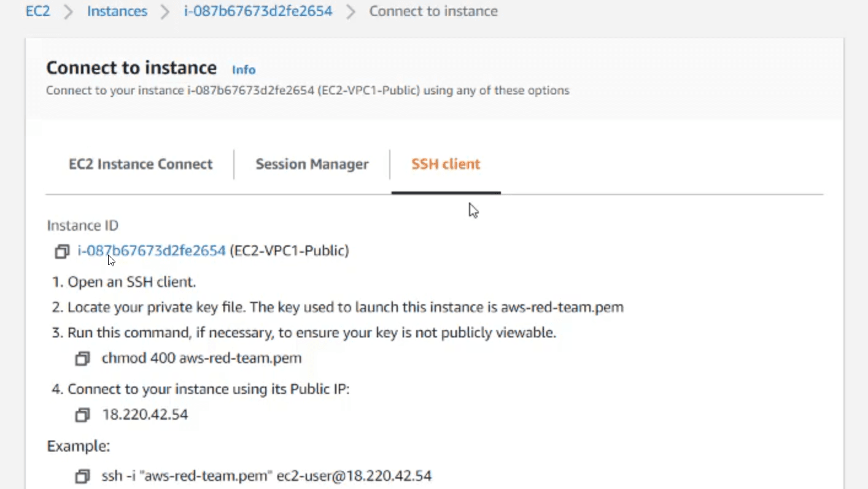The image size is (868, 489).
Task: Switch to the EC2 Instance Connect tab
Action: click(x=141, y=164)
